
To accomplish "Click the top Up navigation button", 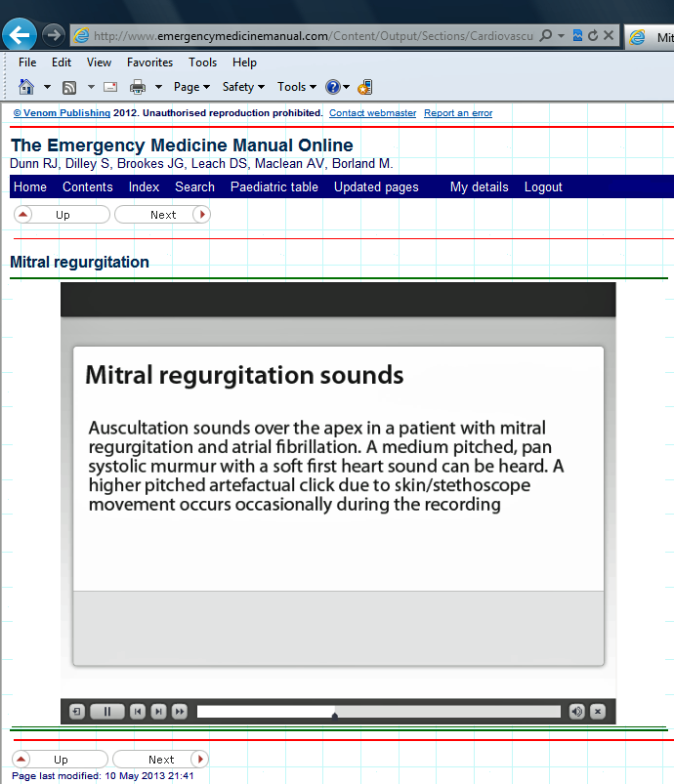I will (62, 215).
